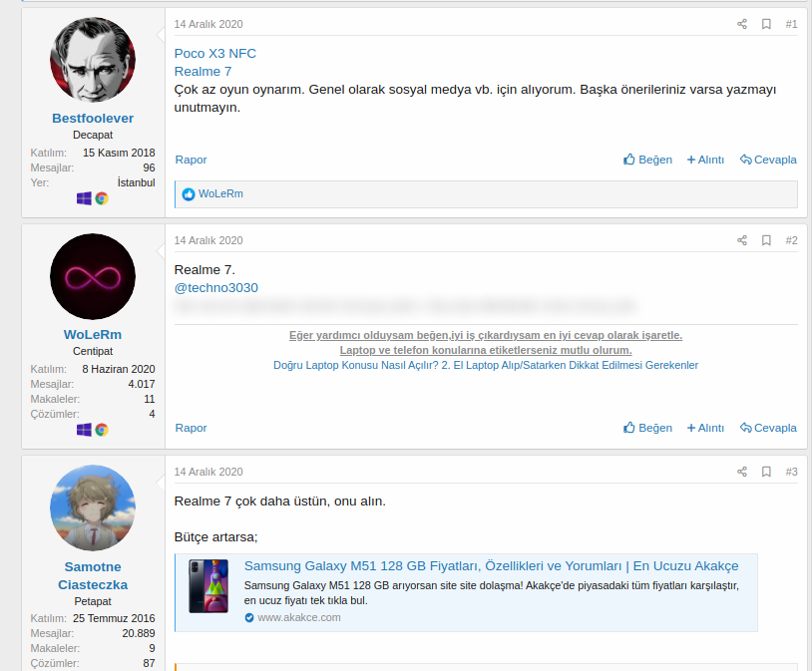Reply to Bestfoolever's post with Cevapla
Image resolution: width=812 pixels, height=671 pixels.
(768, 160)
